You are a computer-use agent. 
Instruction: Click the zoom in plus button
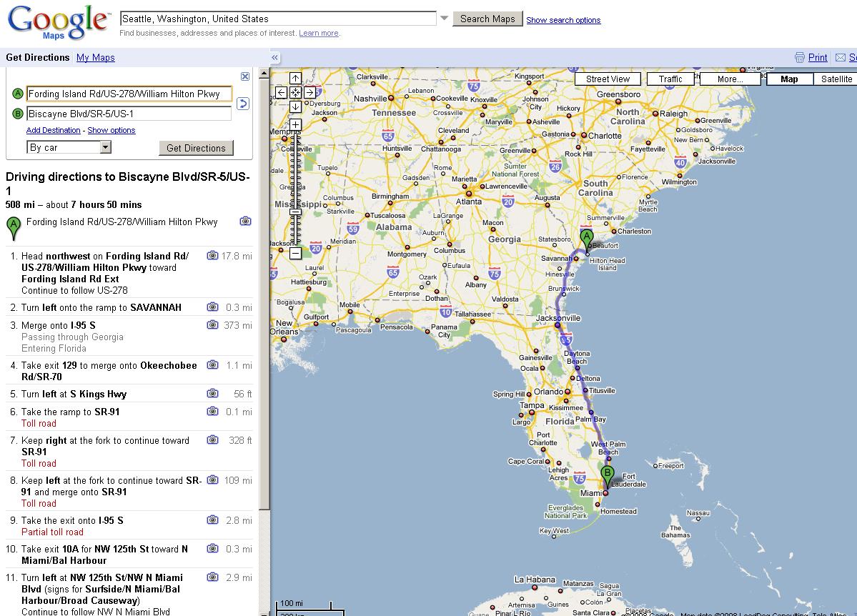point(295,125)
